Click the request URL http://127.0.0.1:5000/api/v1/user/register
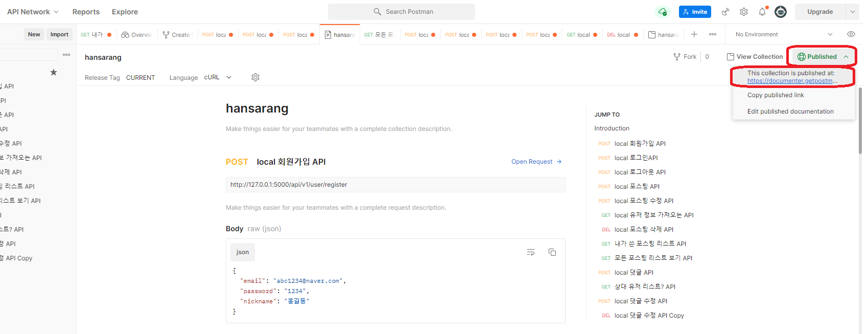 pos(395,185)
